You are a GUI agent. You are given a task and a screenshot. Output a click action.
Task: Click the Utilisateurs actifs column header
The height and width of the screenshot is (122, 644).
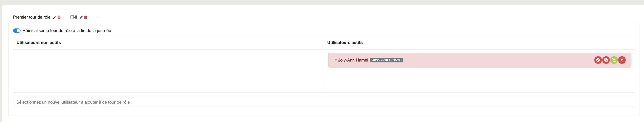(x=345, y=43)
